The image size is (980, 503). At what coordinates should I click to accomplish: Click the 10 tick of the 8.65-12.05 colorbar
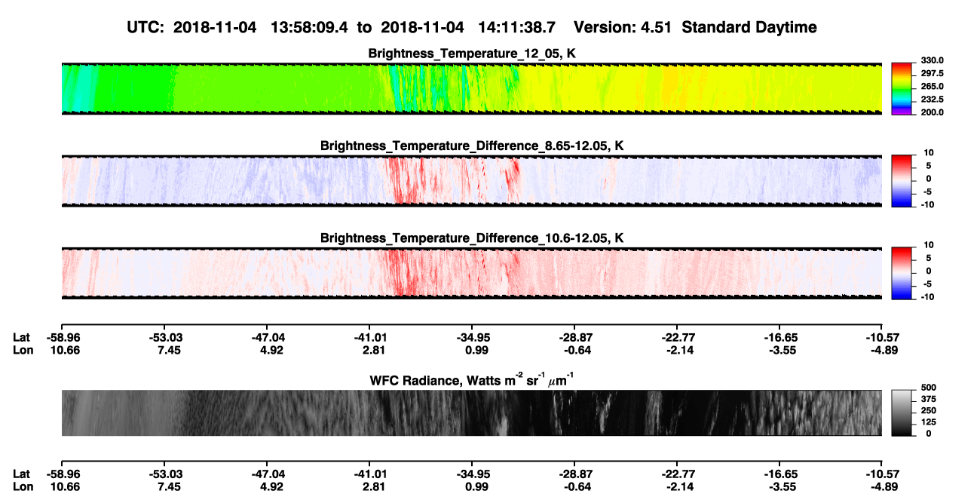point(929,152)
